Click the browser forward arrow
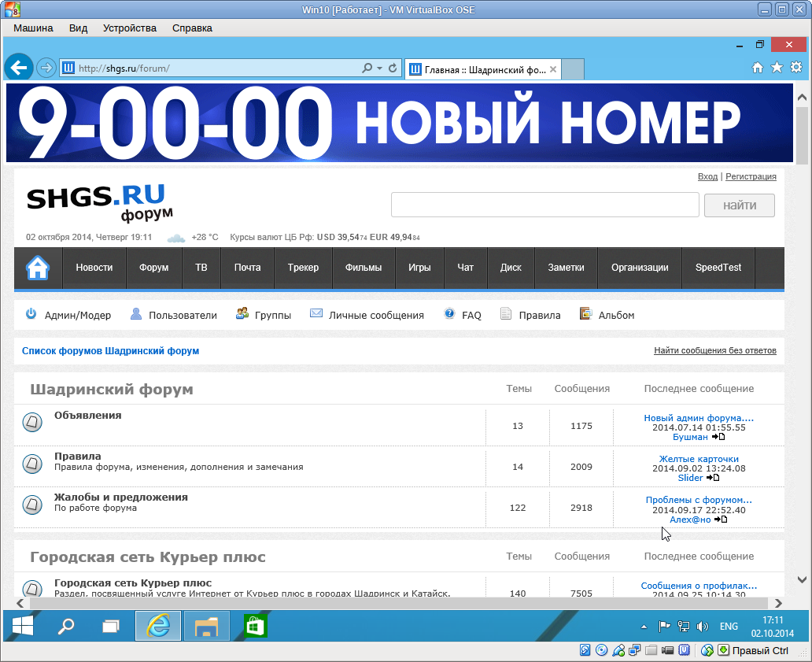Screen dimensions: 812x662 [x=46, y=68]
